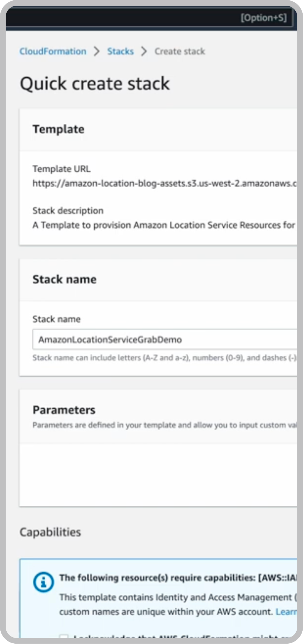Viewport: 303px width, 644px height.
Task: Click the Capabilities heading
Action: [x=50, y=532]
